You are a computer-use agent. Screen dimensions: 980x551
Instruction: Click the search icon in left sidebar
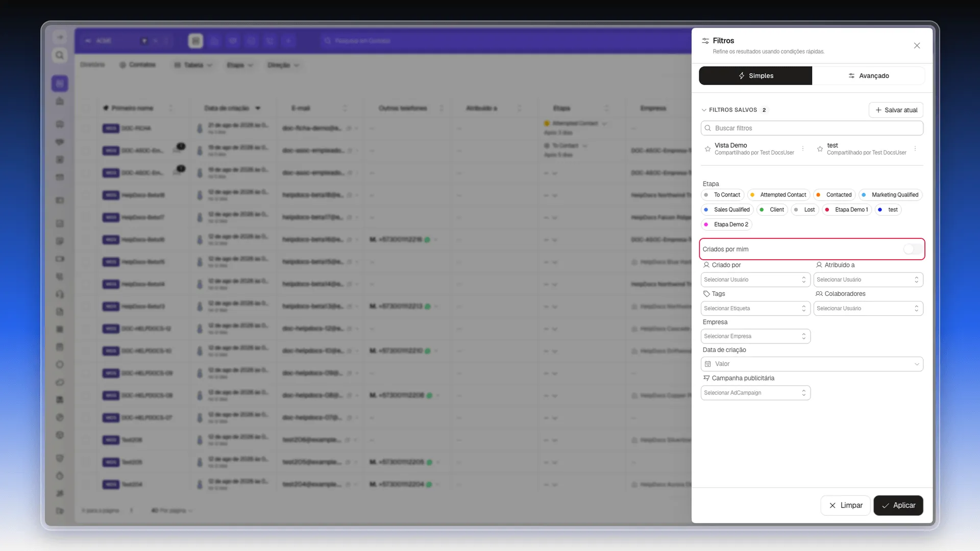60,55
